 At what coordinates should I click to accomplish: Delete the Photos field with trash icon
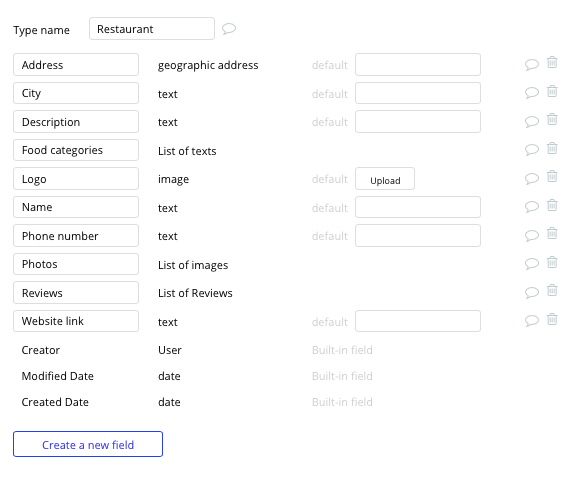tap(552, 262)
